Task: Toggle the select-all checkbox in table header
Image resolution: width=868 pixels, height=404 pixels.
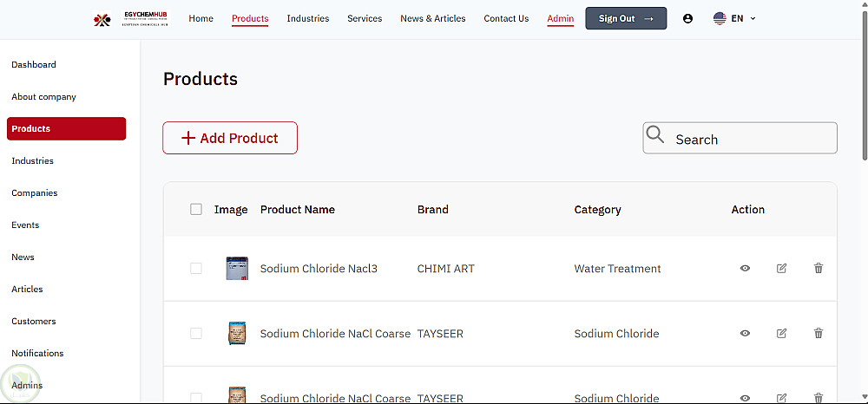Action: click(x=196, y=209)
